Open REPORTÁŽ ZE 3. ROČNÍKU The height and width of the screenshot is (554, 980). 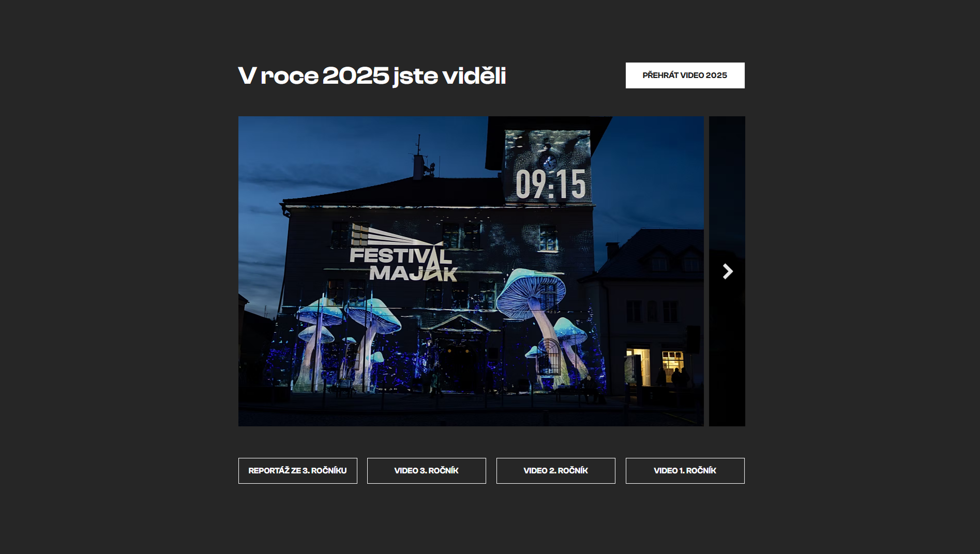(297, 471)
